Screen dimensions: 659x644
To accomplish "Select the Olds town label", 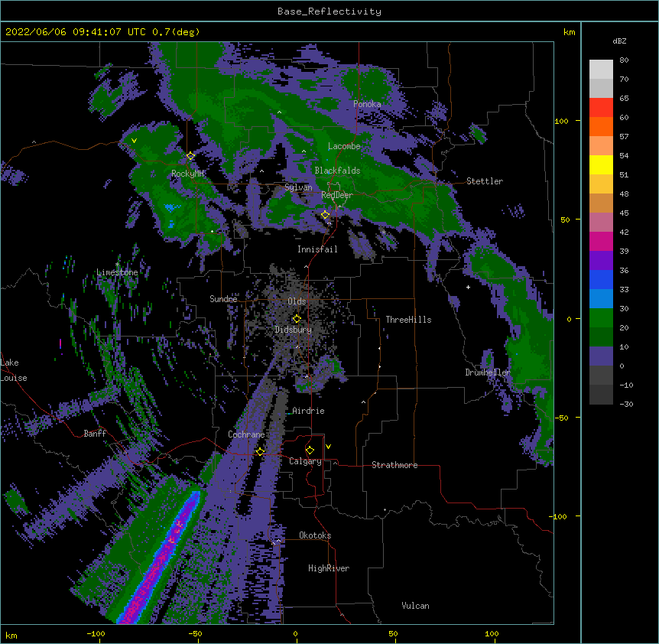I will coord(297,301).
